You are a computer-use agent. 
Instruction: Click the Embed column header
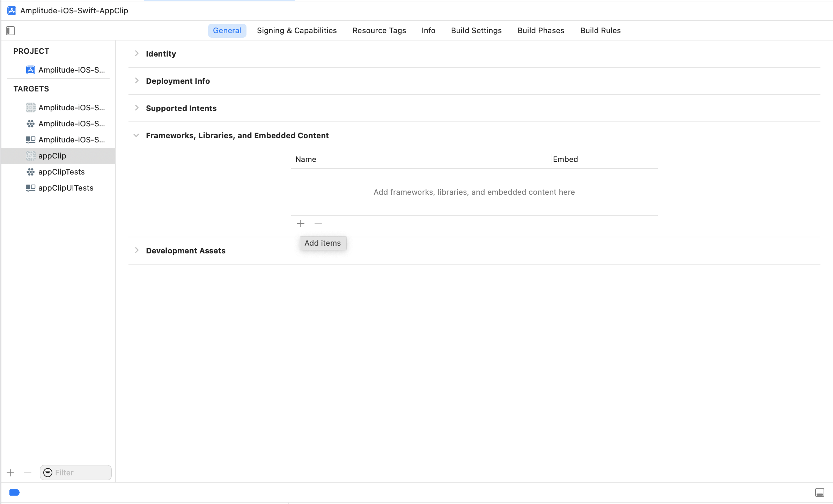[x=566, y=159]
